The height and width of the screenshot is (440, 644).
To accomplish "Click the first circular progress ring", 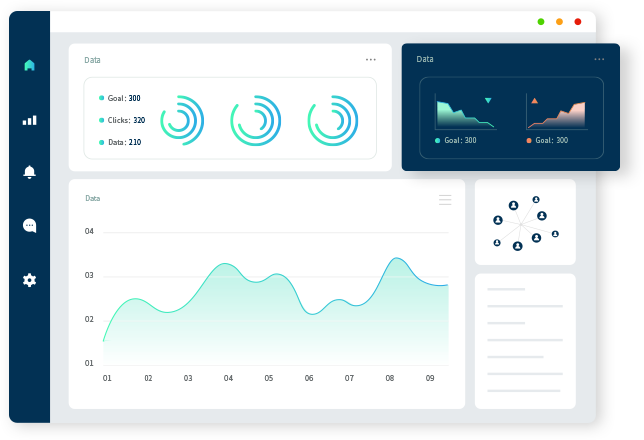I will [181, 120].
